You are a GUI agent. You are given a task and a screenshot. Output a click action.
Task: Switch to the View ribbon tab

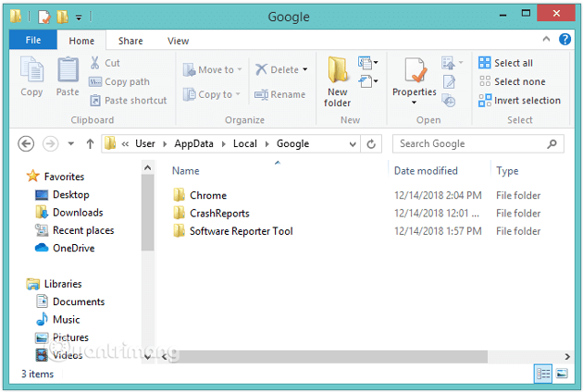point(178,41)
